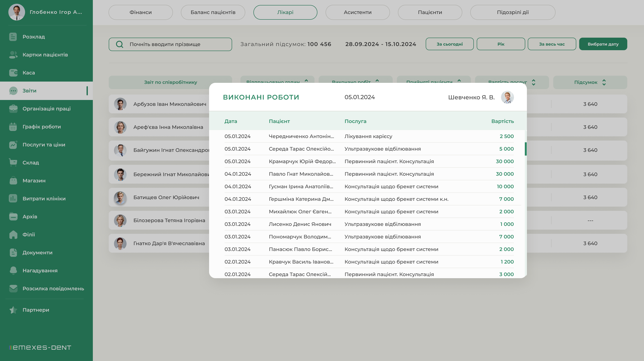
Task: Click Білозерова Тетяна Ігорівна avatar
Action: click(x=120, y=220)
